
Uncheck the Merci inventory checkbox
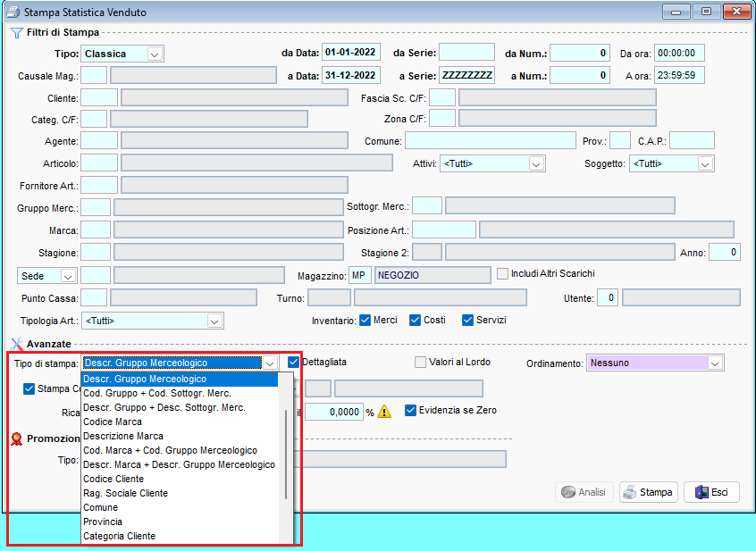365,321
